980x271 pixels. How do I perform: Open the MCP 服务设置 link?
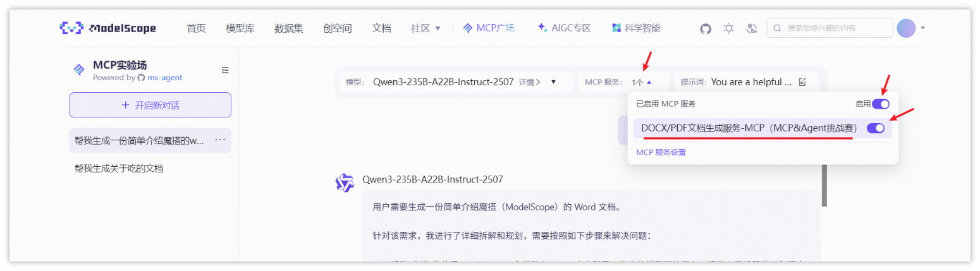point(661,152)
